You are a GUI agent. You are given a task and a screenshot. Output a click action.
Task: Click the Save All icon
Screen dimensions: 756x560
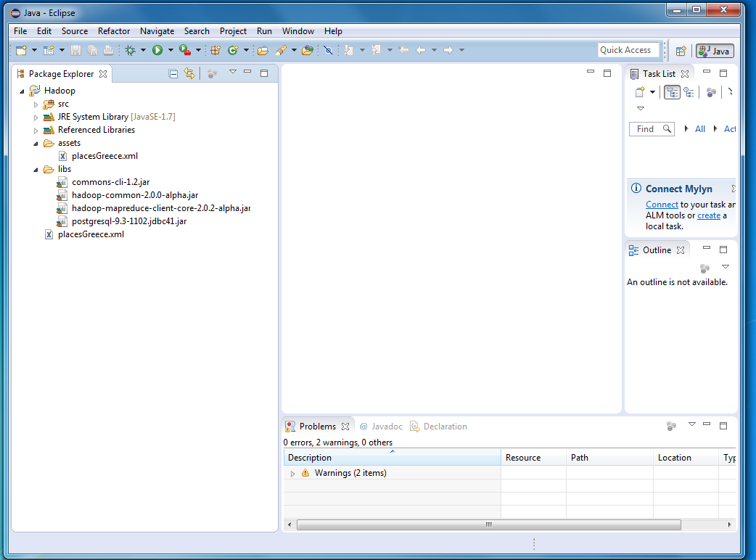pyautogui.click(x=92, y=50)
